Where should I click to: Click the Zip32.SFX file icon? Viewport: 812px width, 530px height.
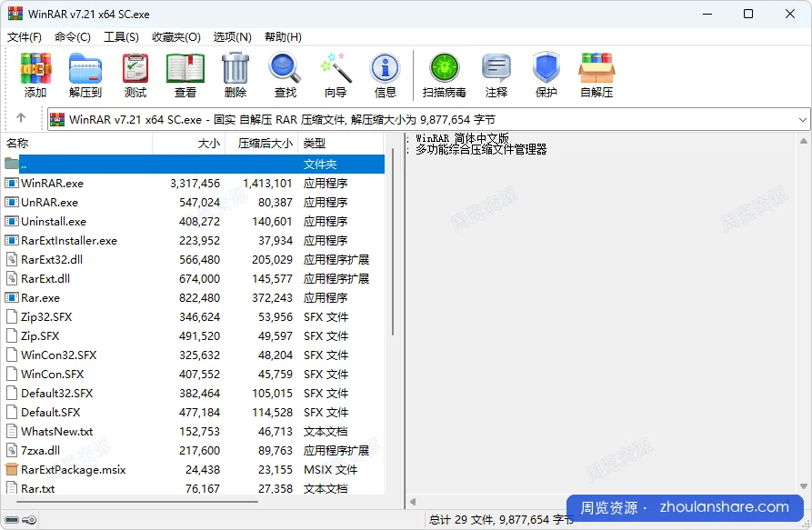point(12,316)
